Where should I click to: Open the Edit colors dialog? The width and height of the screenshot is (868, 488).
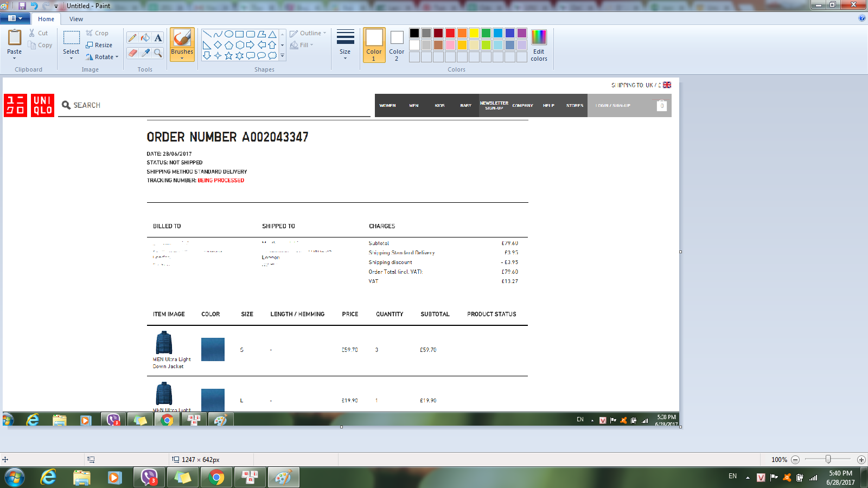(539, 45)
